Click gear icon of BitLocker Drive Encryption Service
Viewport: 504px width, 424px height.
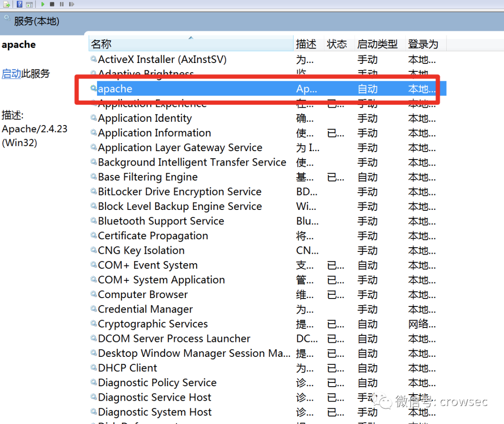[x=93, y=191]
